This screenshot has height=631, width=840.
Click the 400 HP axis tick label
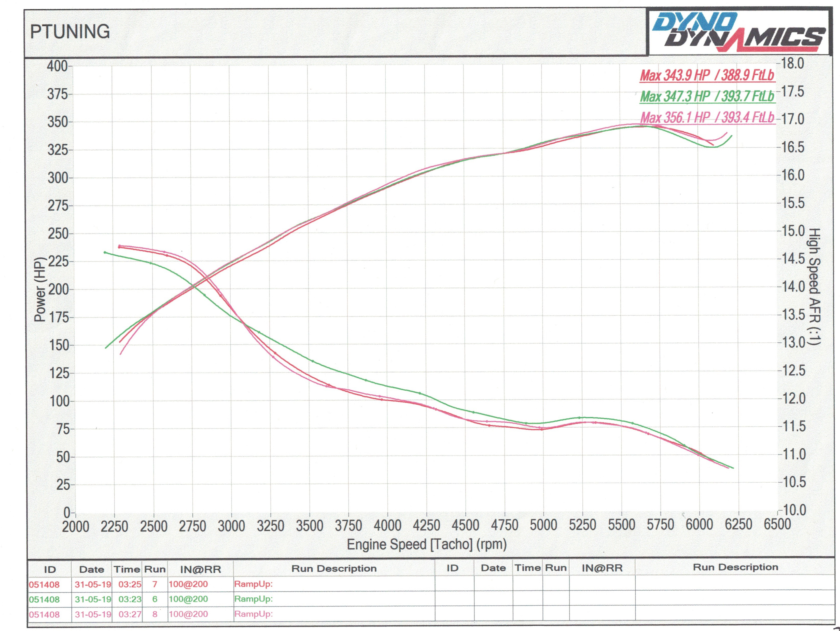click(57, 66)
